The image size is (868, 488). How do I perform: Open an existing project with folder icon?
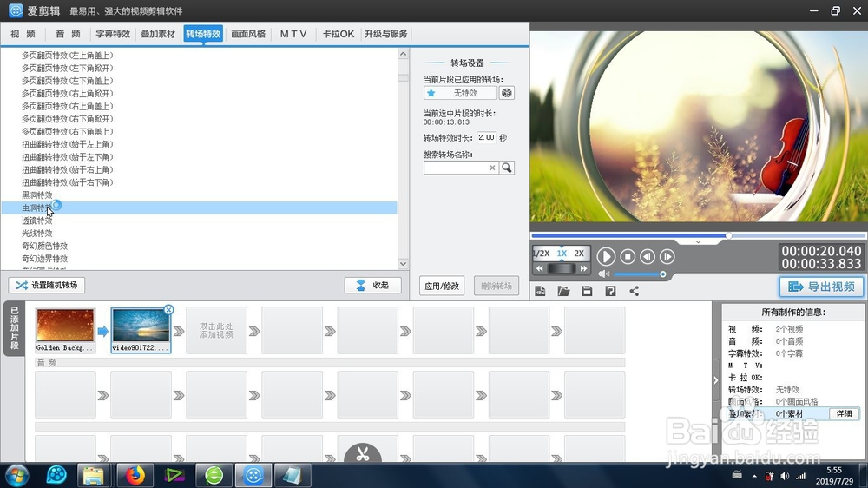[x=563, y=291]
